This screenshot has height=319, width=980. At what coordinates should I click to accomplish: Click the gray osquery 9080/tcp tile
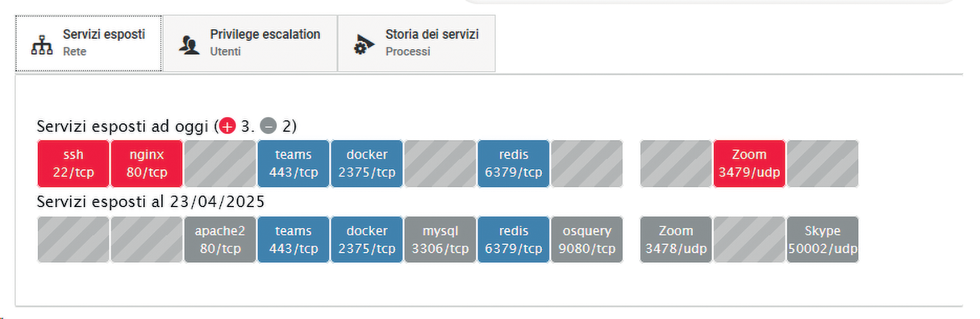point(587,239)
